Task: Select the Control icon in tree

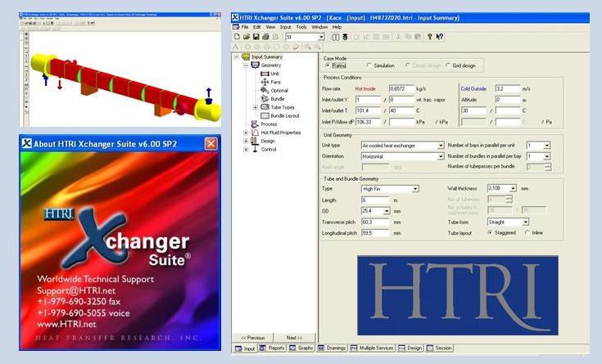Action: pos(255,149)
